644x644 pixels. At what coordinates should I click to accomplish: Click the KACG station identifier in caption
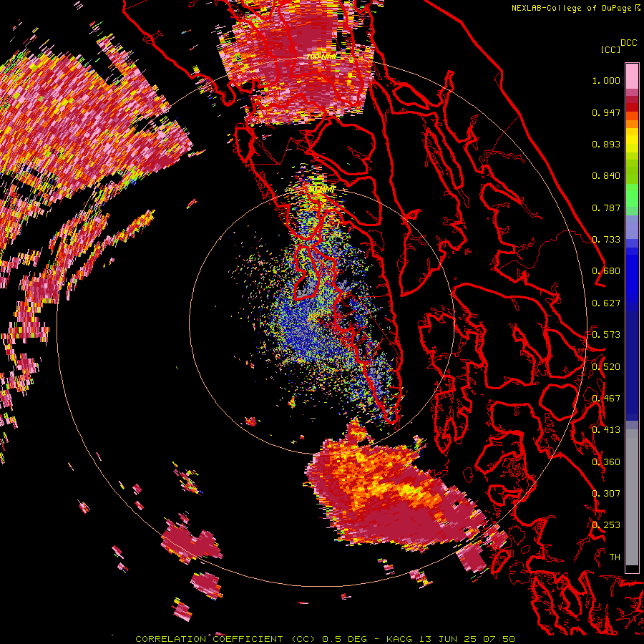tap(401, 639)
